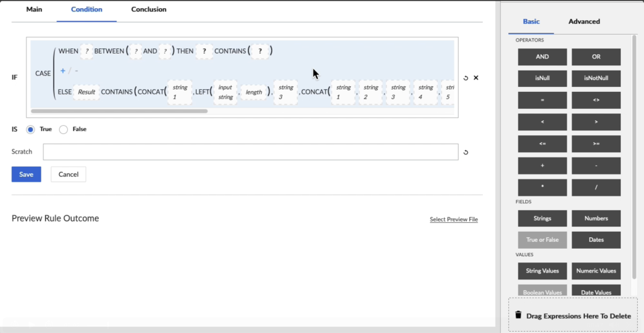
Task: Select the not-equal operator button
Action: (x=596, y=100)
